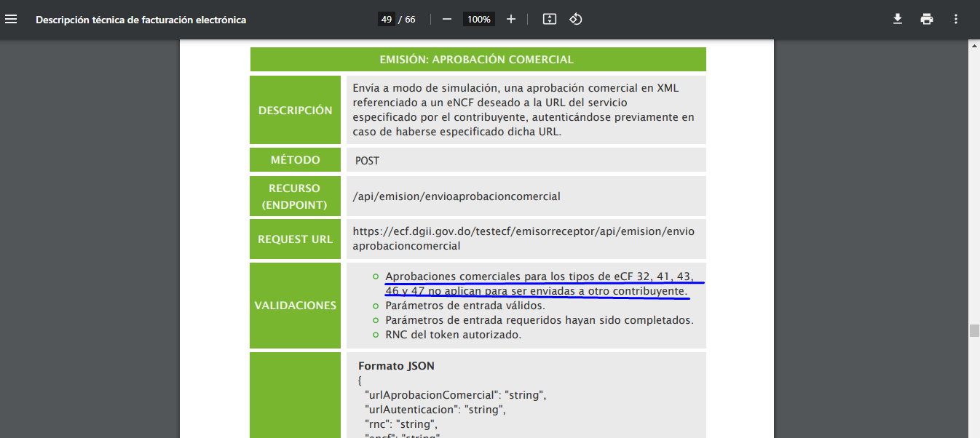Click the "rnc": "string" JSON line

tap(400, 424)
